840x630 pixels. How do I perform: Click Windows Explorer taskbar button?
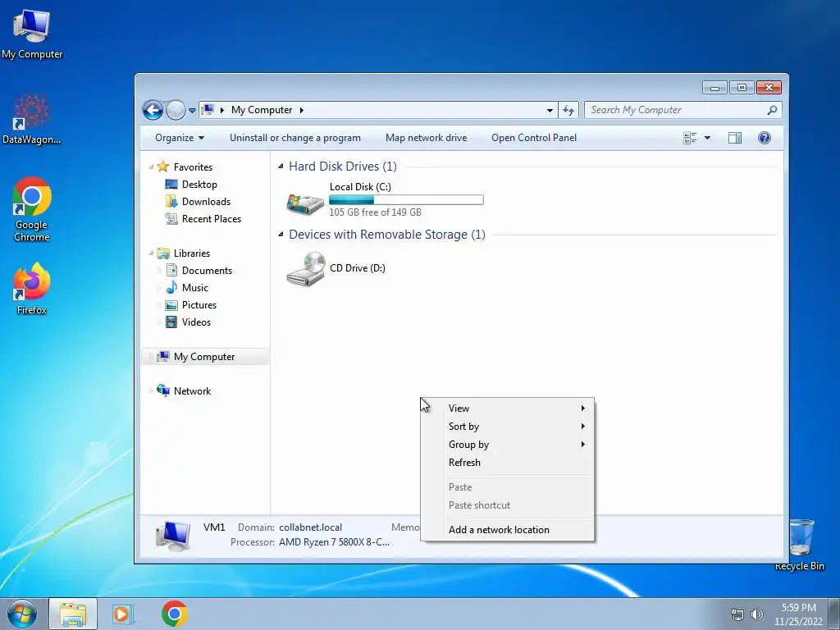tap(73, 614)
